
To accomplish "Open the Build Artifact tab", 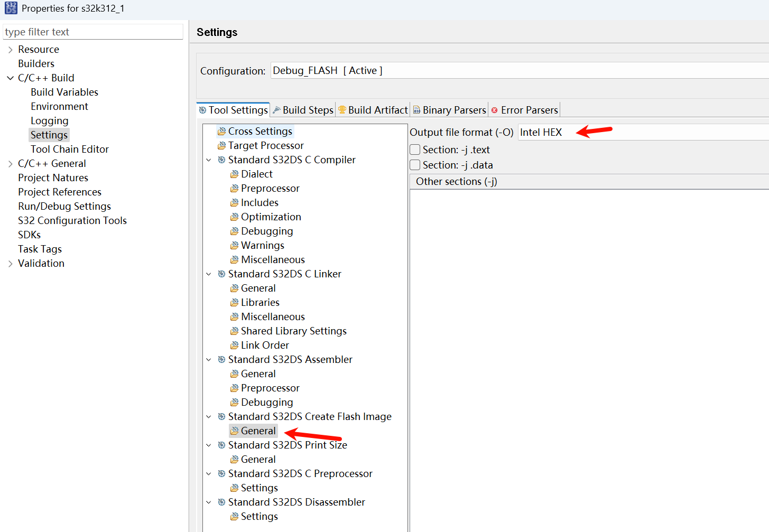I will (x=373, y=110).
